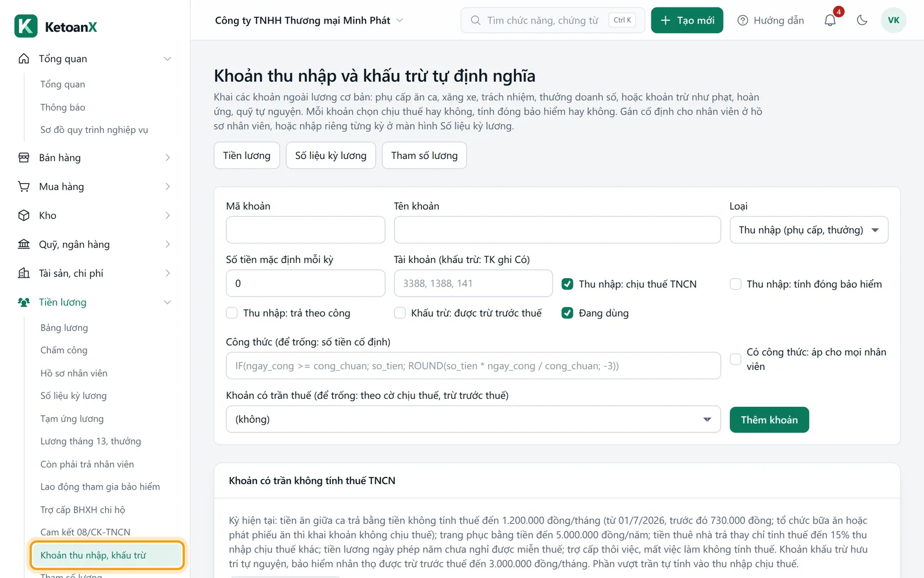Click the KetoanX logo icon

click(26, 26)
